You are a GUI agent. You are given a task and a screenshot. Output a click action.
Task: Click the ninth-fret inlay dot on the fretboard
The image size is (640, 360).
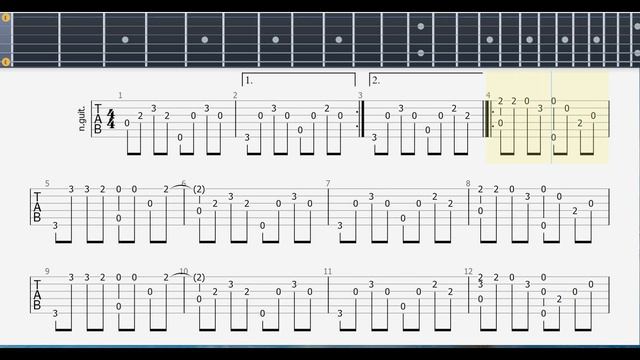[339, 40]
